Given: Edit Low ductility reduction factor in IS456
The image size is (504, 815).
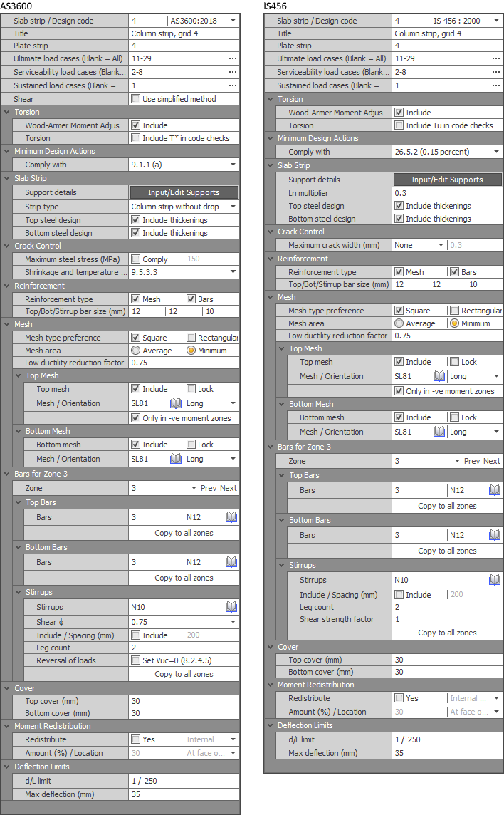Looking at the screenshot, I should point(447,336).
